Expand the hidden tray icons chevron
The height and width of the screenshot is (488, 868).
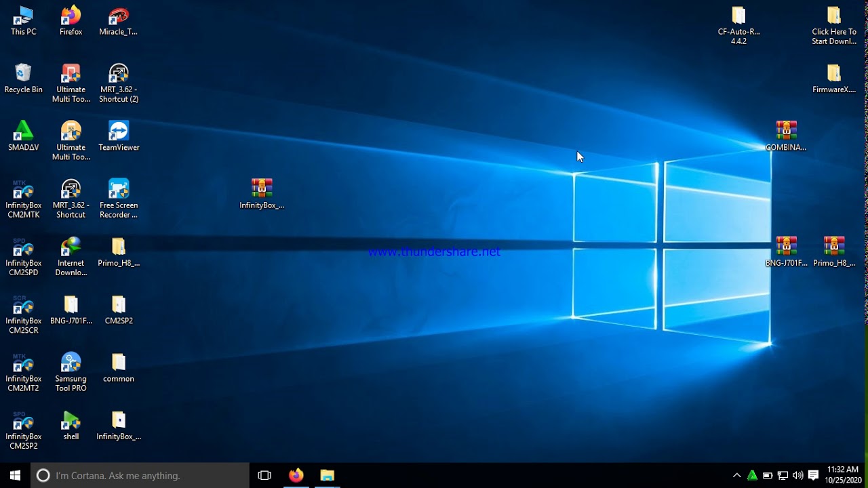737,475
